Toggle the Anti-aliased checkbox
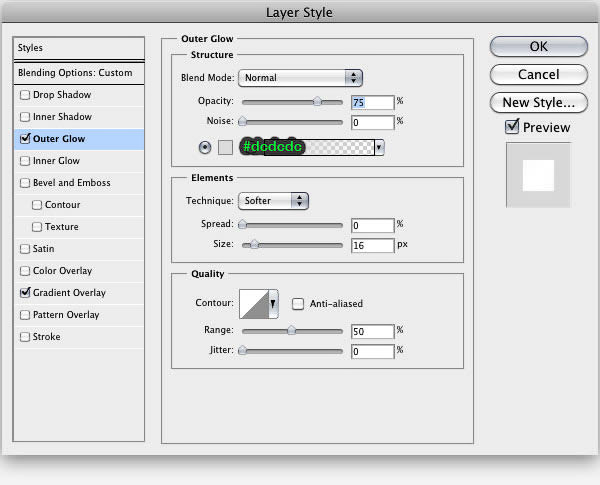 pyautogui.click(x=298, y=304)
